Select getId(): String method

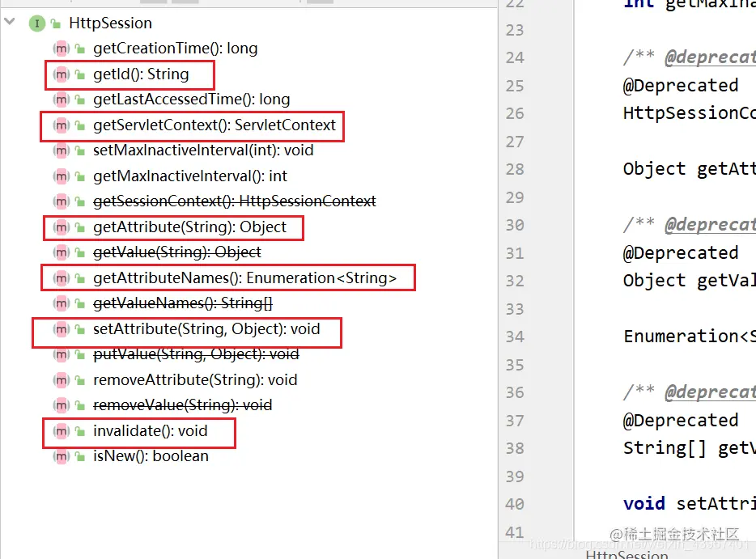tap(141, 74)
